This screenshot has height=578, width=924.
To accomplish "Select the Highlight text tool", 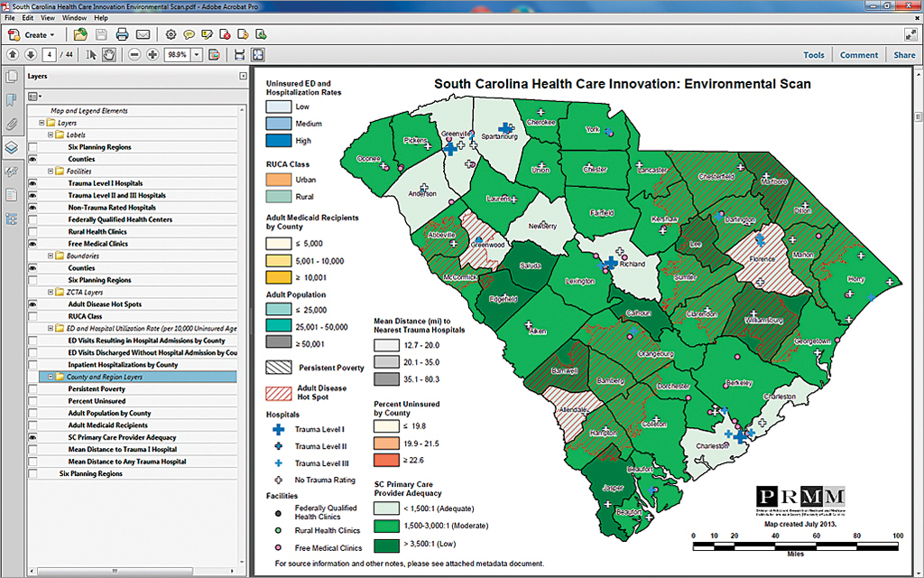I will 207,35.
